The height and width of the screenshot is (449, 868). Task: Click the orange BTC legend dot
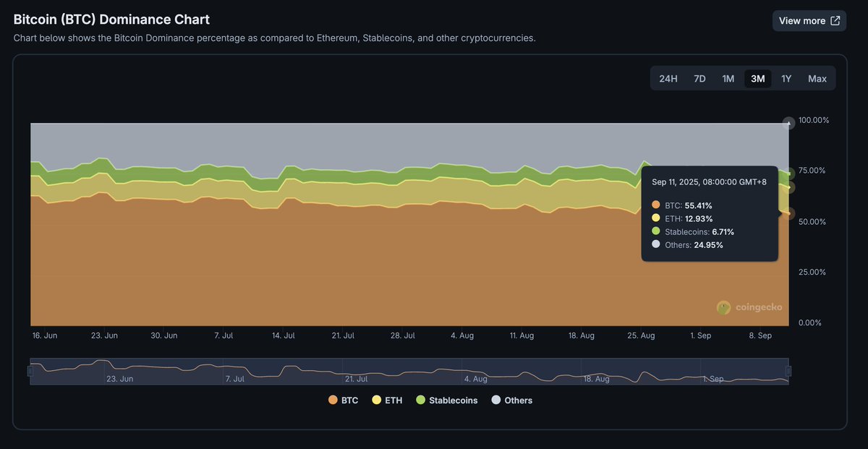(x=333, y=400)
